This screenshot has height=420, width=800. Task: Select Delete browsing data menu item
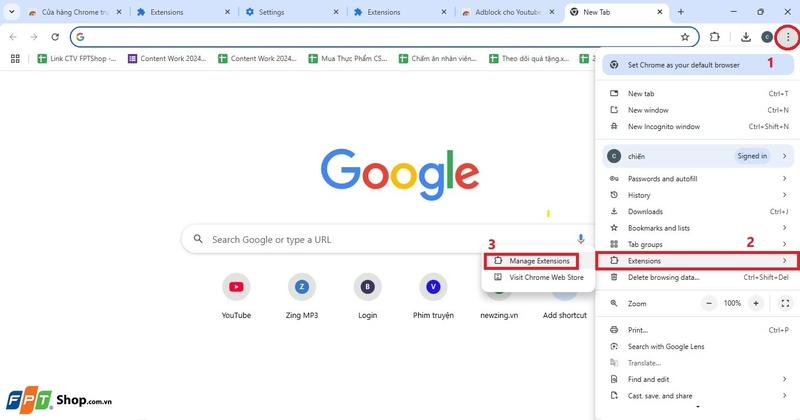point(698,277)
